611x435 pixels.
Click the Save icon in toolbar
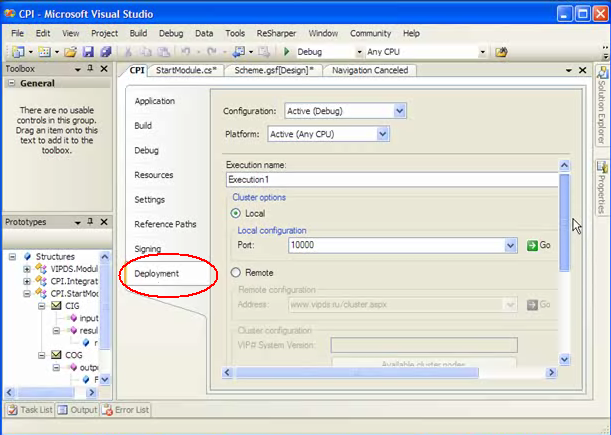[x=88, y=52]
